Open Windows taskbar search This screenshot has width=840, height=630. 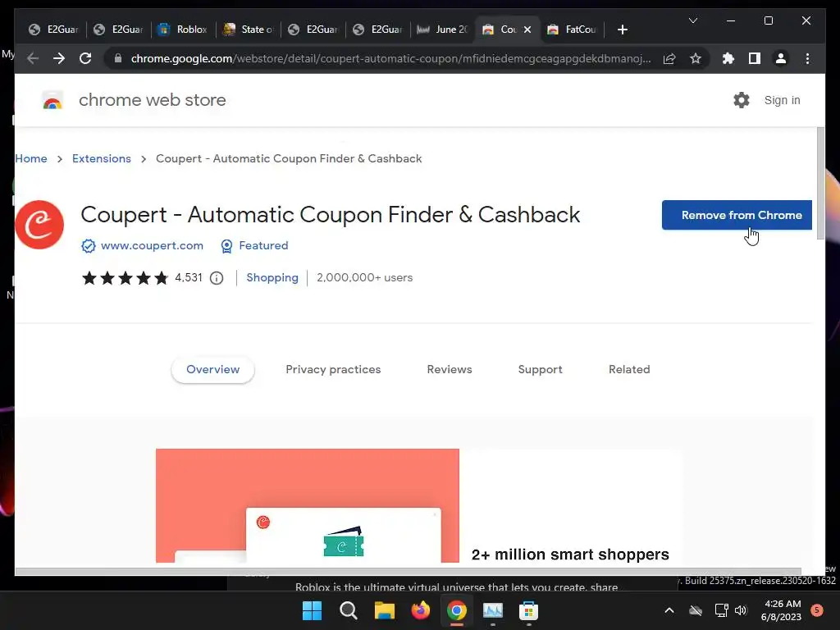click(x=348, y=610)
